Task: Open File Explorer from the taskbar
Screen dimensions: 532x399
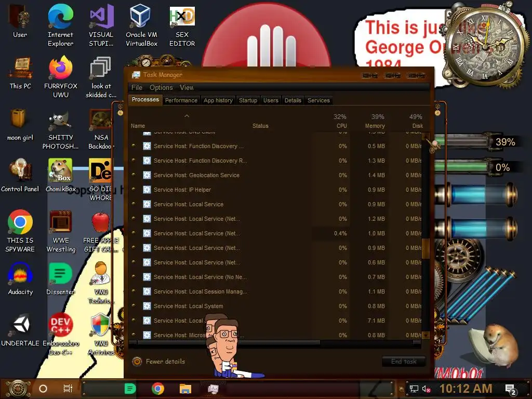Action: (x=185, y=389)
